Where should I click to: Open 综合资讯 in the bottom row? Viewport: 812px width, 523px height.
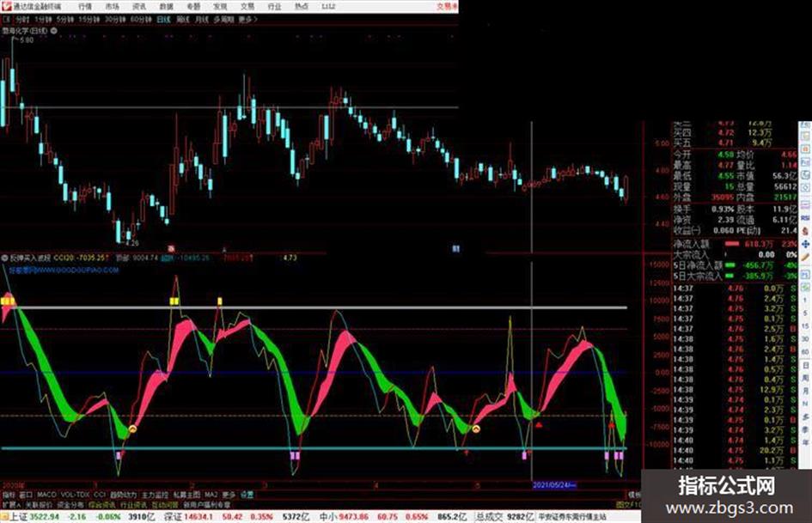pos(102,504)
